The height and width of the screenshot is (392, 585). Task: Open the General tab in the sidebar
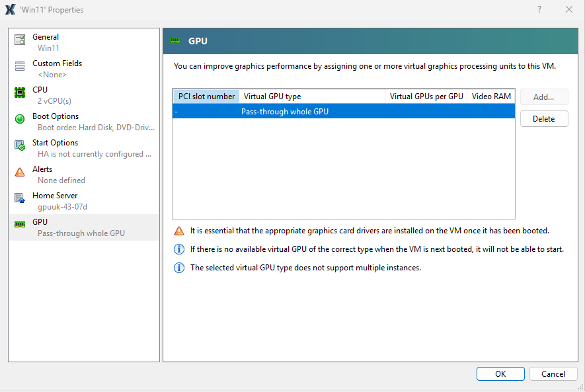click(x=84, y=42)
